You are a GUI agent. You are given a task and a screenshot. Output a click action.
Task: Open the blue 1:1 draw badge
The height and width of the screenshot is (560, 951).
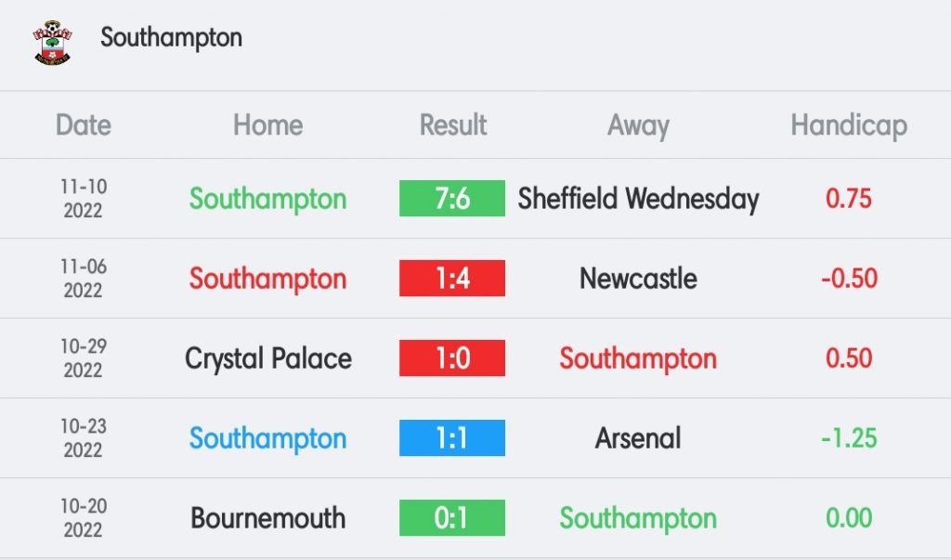point(452,438)
